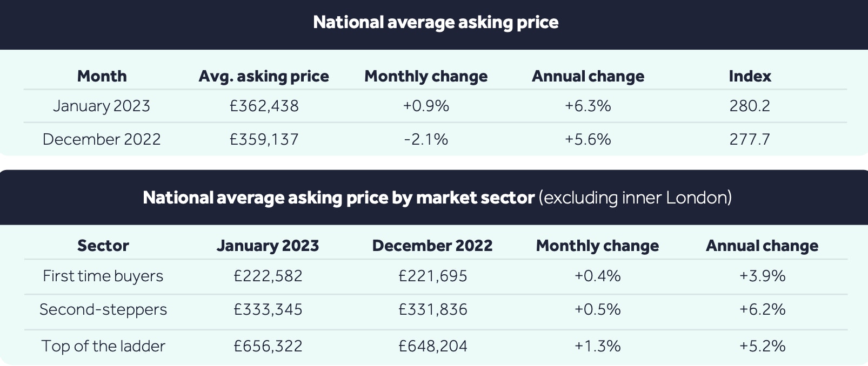The image size is (868, 366).
Task: Select the 280.2 index value
Action: pyautogui.click(x=750, y=106)
